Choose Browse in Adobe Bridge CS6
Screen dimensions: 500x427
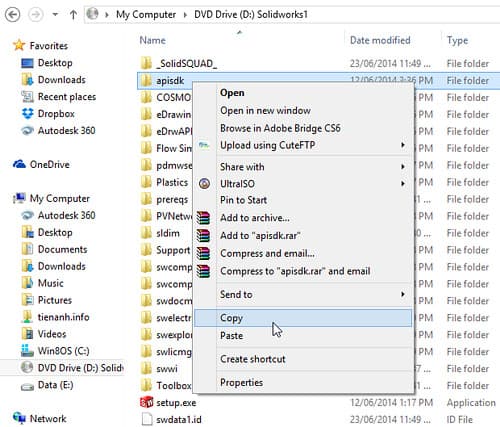(280, 128)
